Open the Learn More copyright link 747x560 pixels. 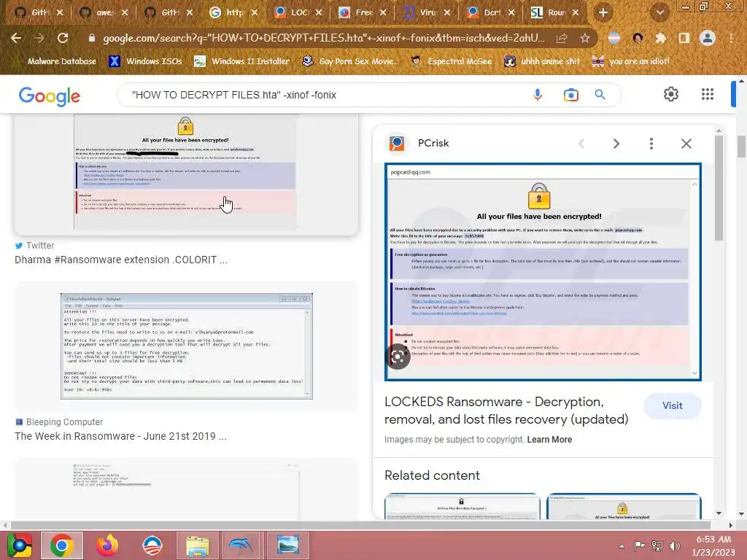pos(549,440)
